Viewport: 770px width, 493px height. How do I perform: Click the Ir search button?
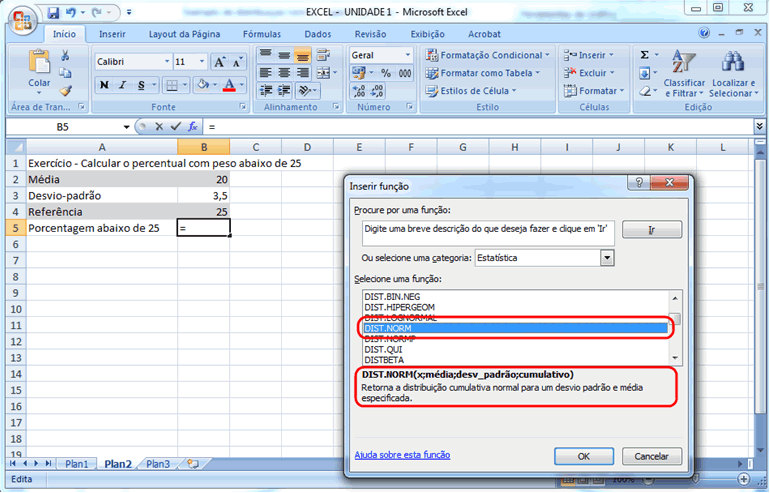coord(652,229)
